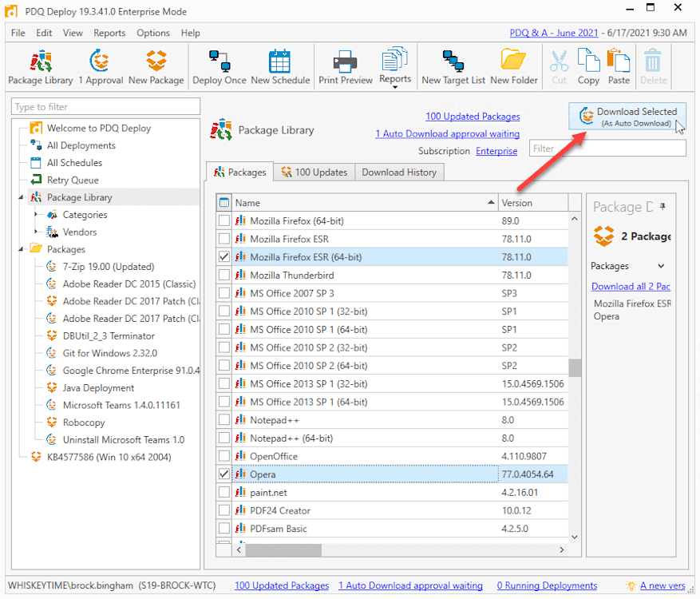Create a New Package from toolbar

(x=156, y=67)
